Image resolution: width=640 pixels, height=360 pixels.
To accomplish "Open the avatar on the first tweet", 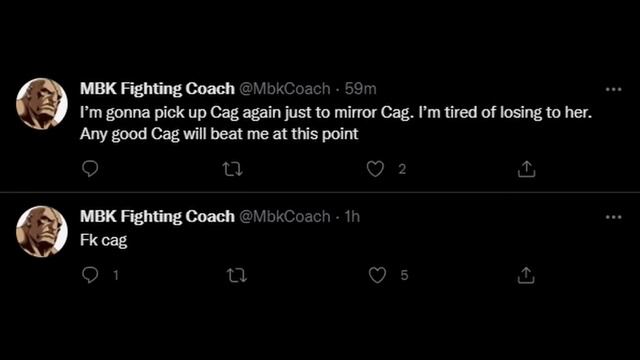I will [42, 104].
